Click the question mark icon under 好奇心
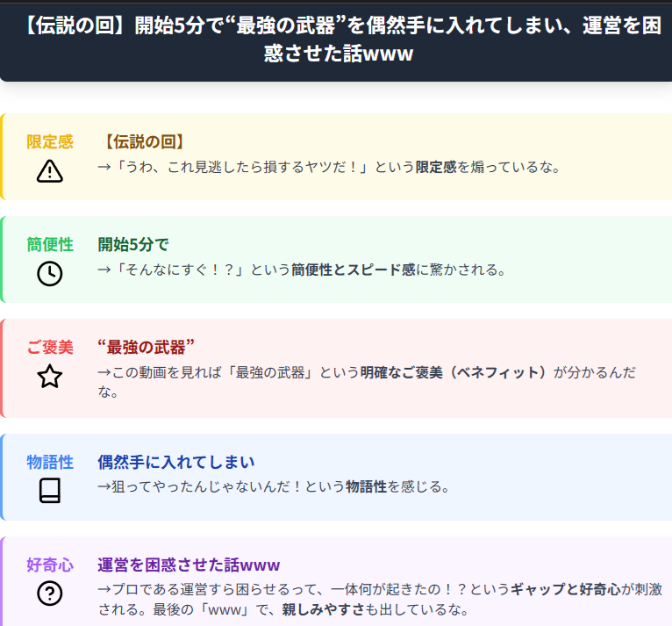The image size is (672, 626). point(50,594)
